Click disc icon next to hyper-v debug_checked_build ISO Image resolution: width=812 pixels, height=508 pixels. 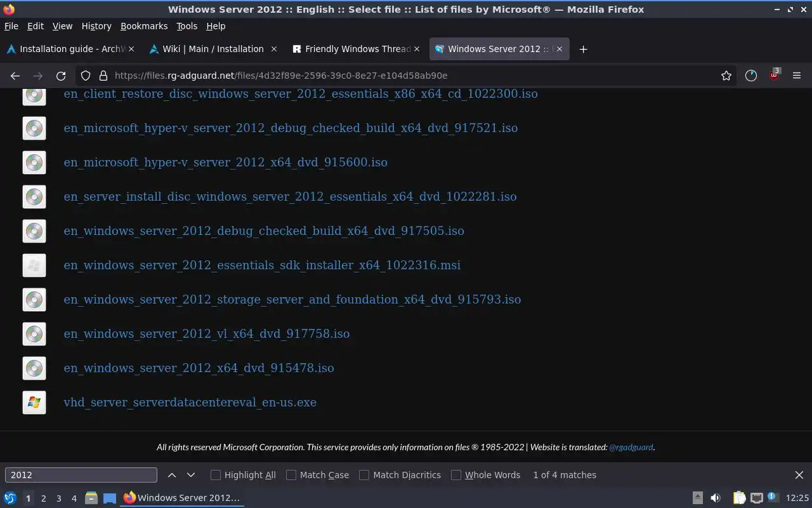pos(34,128)
